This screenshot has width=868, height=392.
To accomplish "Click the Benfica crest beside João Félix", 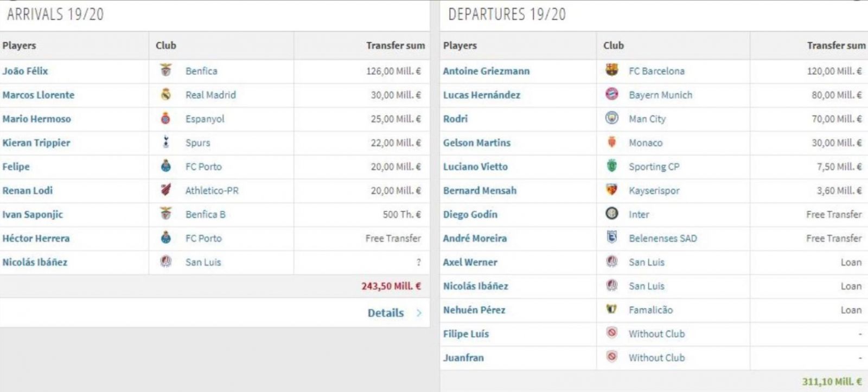I will tap(166, 70).
